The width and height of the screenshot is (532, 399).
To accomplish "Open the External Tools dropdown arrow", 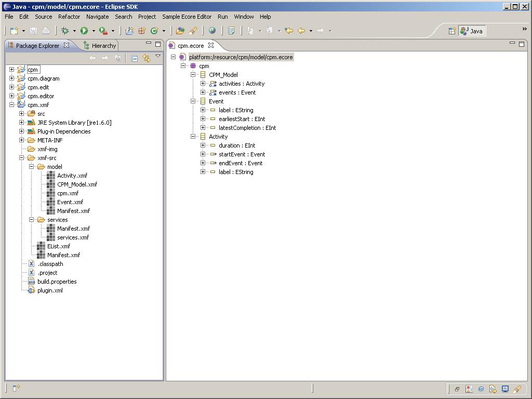I will click(113, 31).
